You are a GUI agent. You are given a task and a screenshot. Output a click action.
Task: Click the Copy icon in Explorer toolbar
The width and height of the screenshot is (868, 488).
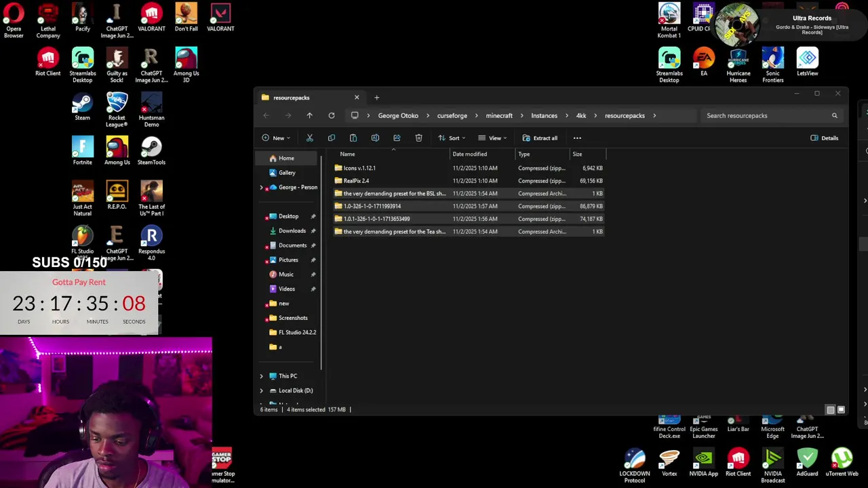pos(332,138)
